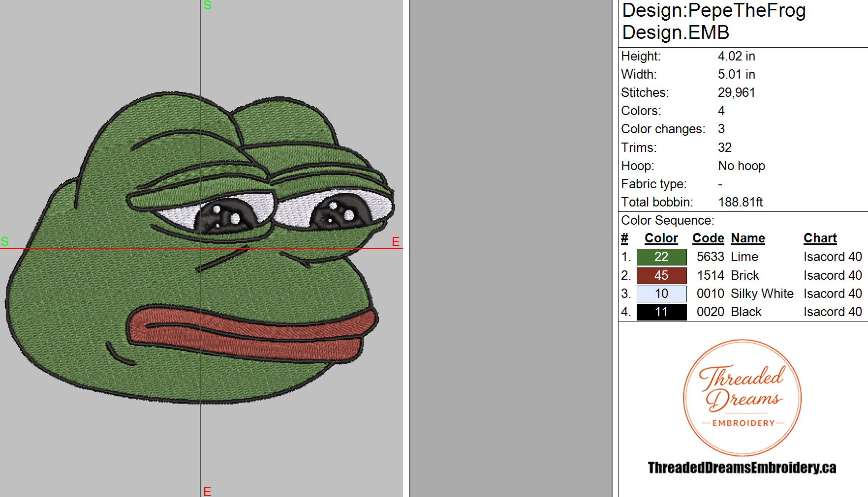Click thread code 0020
This screenshot has height=497, width=868.
pyautogui.click(x=711, y=312)
